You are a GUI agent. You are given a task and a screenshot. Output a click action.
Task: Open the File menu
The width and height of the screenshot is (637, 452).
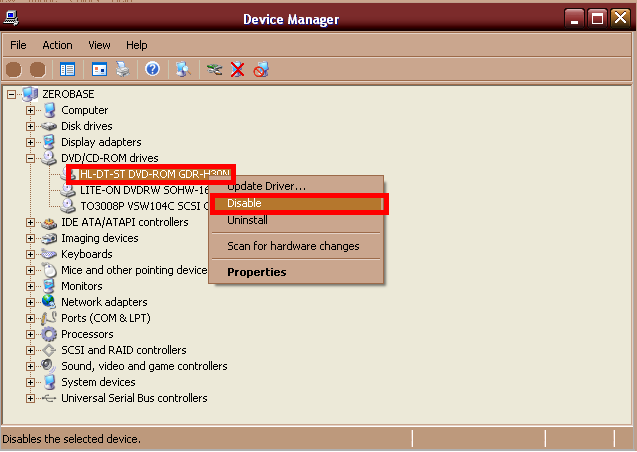[18, 45]
